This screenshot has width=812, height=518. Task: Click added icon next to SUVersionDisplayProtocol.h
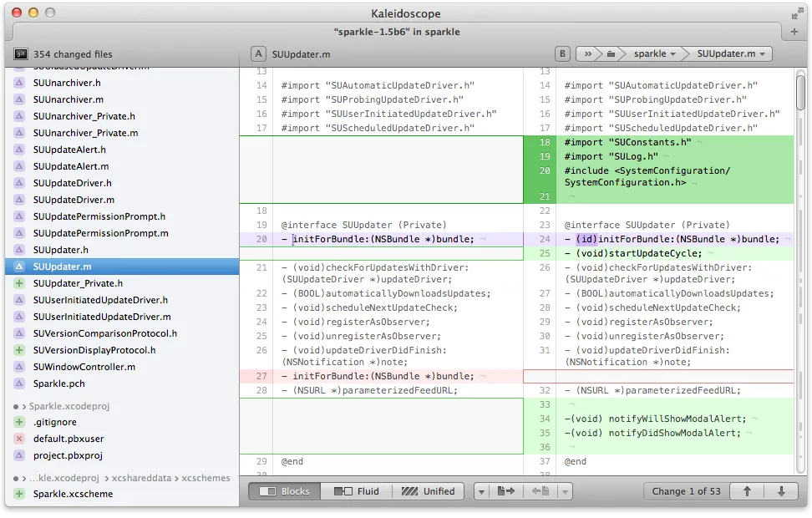pyautogui.click(x=19, y=350)
